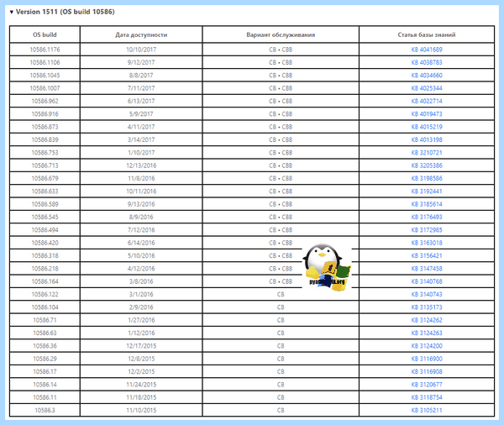Open link KB 4038783
Screen dimensions: 504x425
click(427, 62)
